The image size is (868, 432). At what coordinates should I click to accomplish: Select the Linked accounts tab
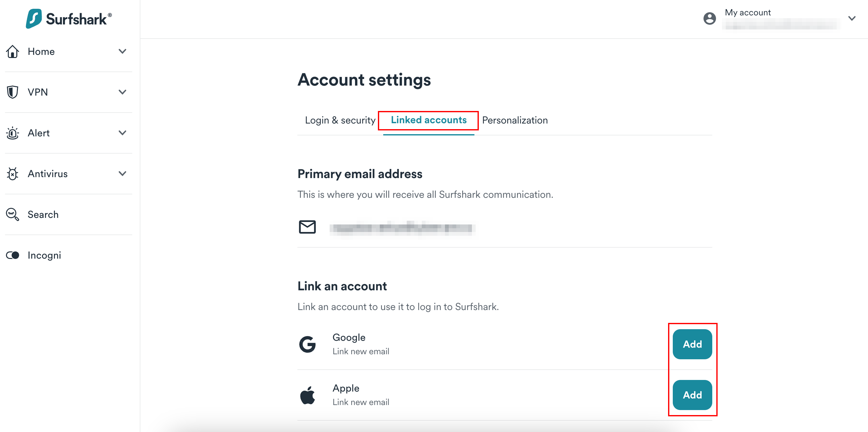(428, 120)
